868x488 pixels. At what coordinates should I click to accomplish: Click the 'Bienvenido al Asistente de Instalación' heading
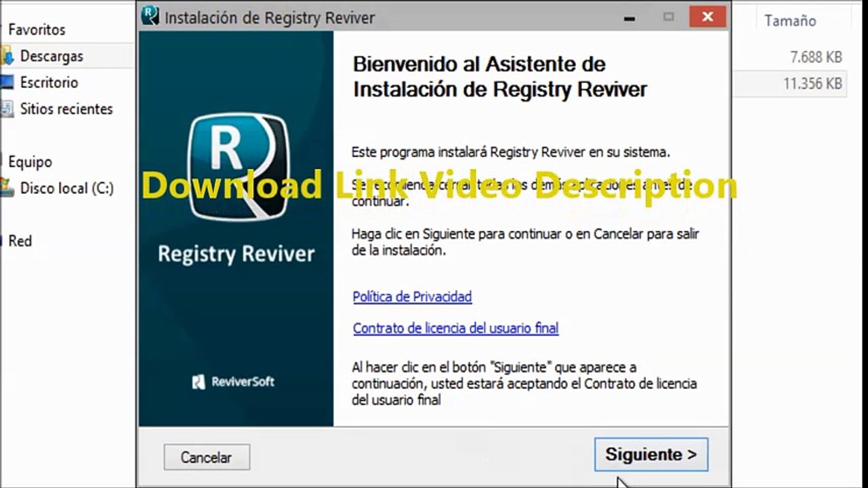(500, 77)
